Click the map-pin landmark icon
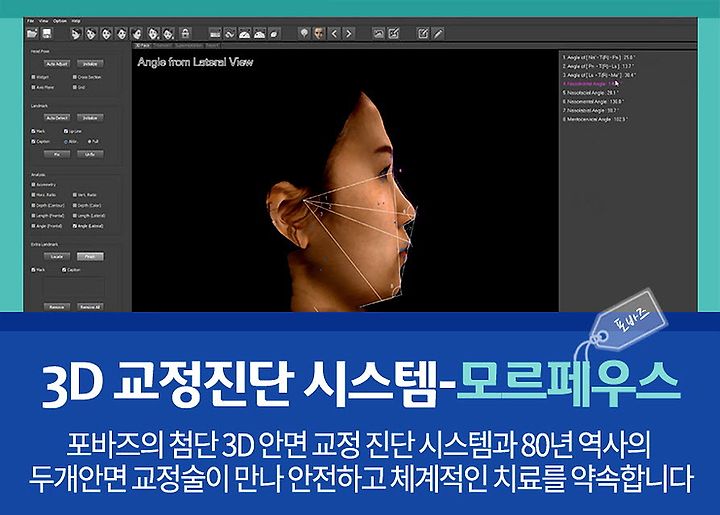 (304, 34)
